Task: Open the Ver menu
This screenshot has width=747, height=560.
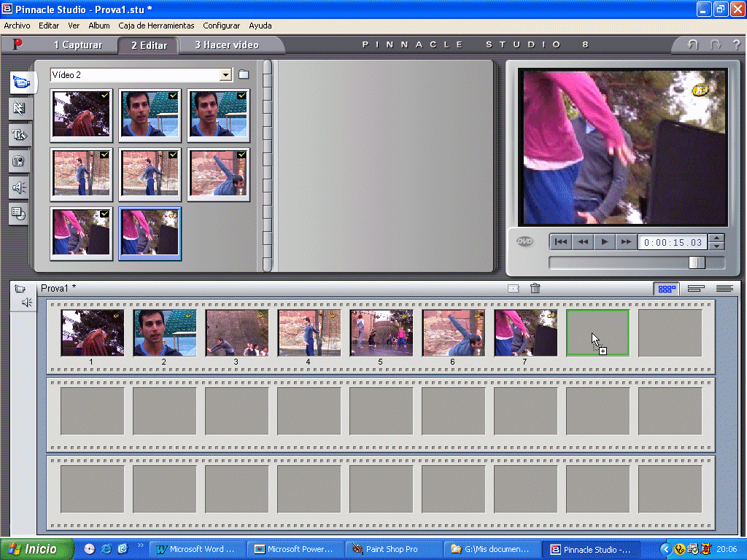Action: pyautogui.click(x=74, y=26)
